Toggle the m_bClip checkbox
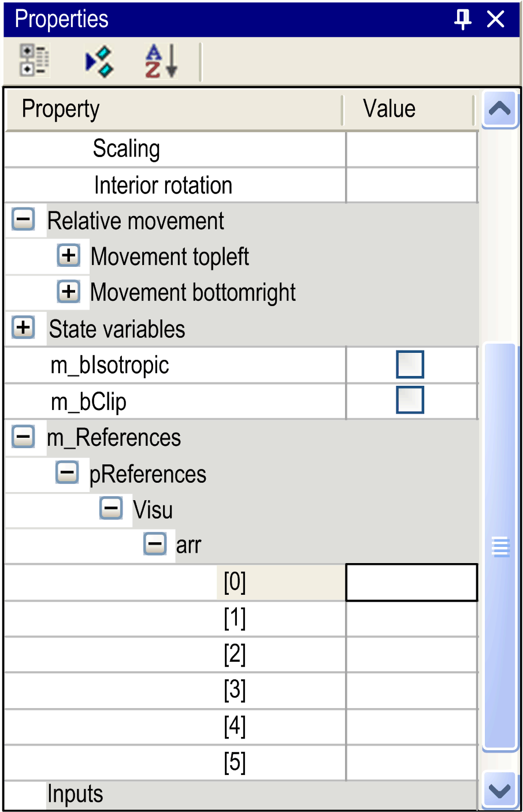This screenshot has height=812, width=523. (x=410, y=400)
